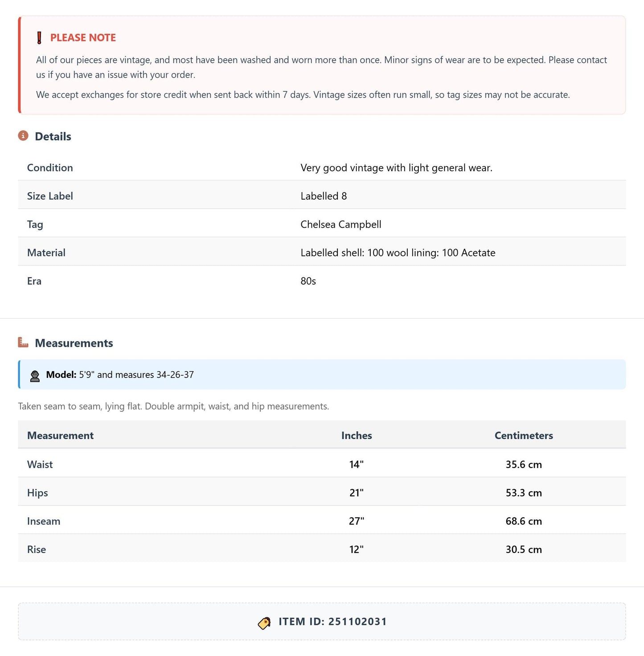Click the Inseam measurement row label
644x656 pixels.
(44, 521)
